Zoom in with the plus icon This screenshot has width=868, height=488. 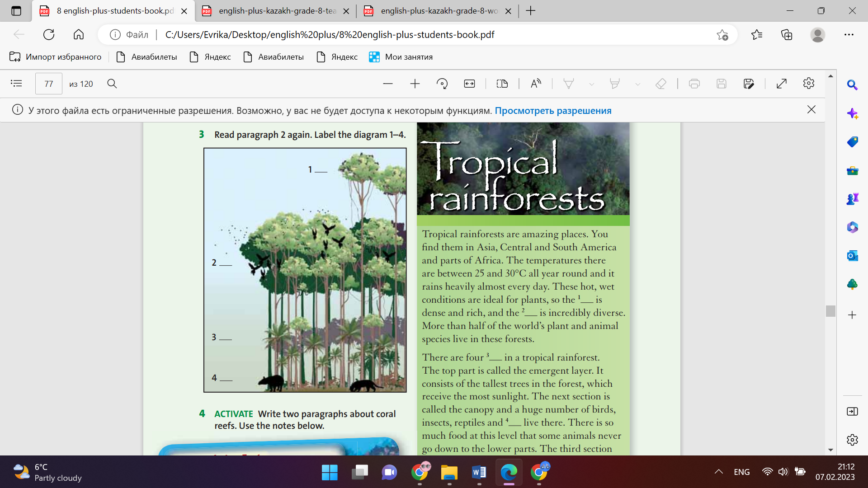pos(415,84)
